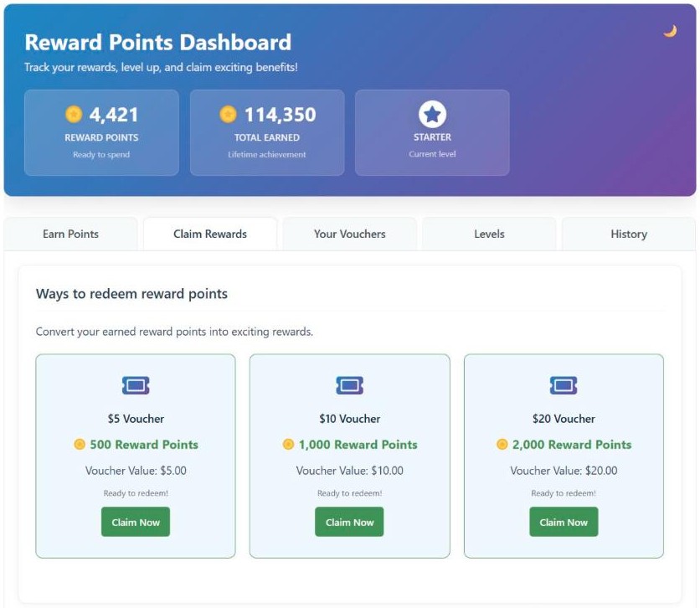Click Voucher Value: $5.00 text

[x=136, y=471]
